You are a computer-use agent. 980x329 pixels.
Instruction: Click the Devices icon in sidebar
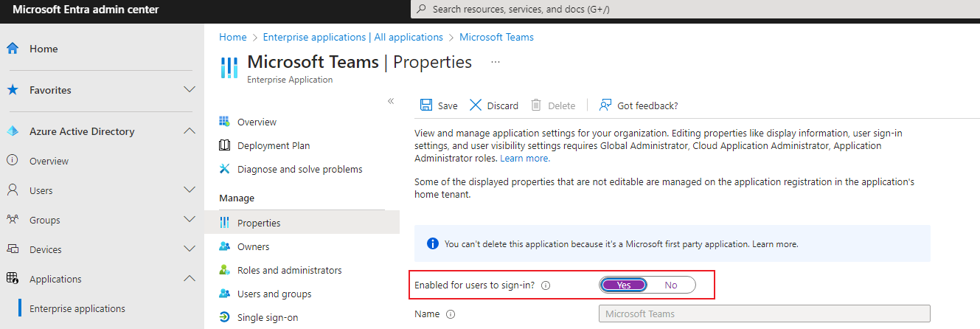[x=12, y=249]
